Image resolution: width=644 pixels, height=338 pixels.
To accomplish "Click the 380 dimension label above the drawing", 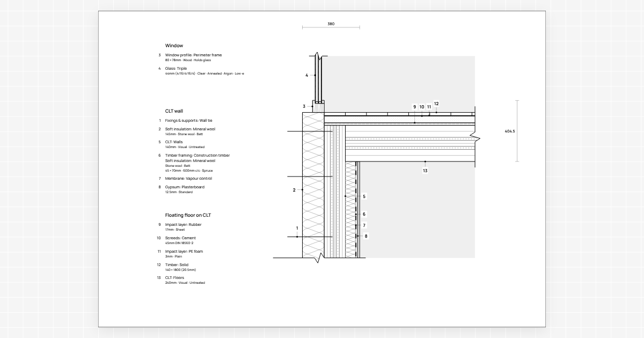I will pyautogui.click(x=331, y=24).
